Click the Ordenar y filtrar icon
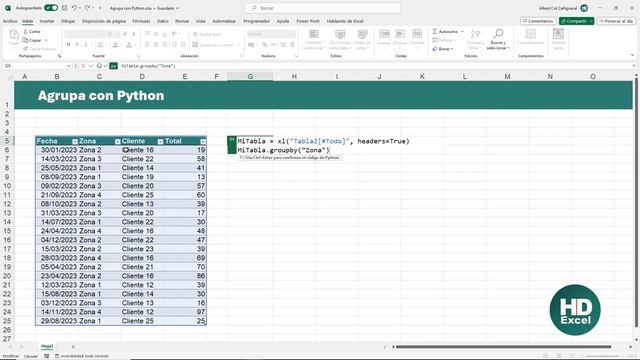The height and width of the screenshot is (360, 640). click(476, 34)
